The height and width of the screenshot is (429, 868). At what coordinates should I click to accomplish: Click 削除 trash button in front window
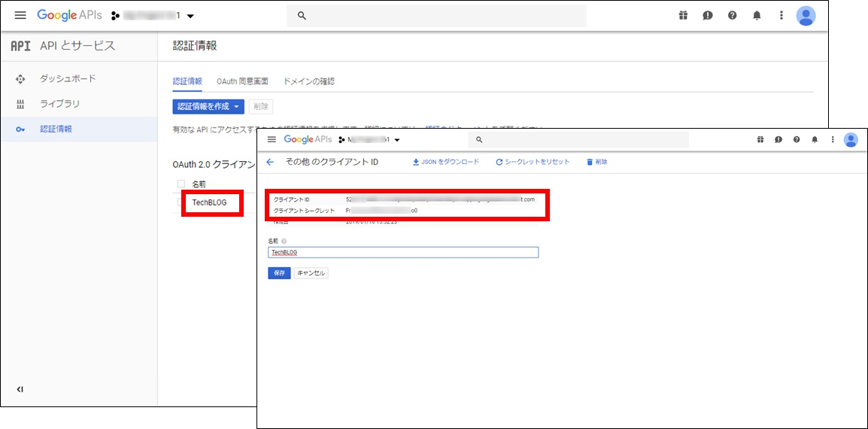[596, 162]
